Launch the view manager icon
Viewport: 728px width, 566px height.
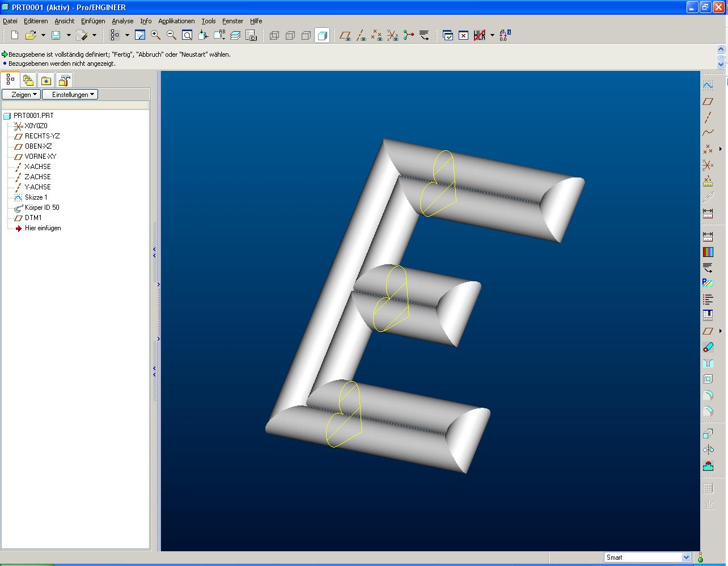(x=251, y=35)
